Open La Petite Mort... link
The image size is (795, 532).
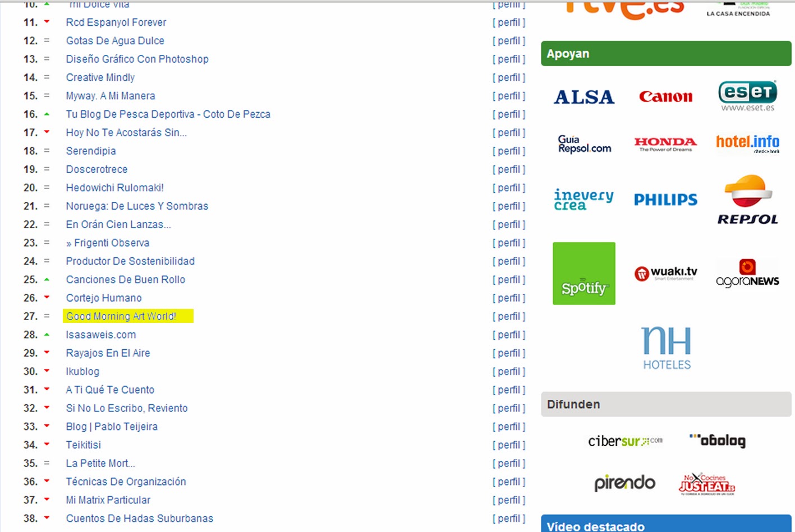tap(100, 464)
